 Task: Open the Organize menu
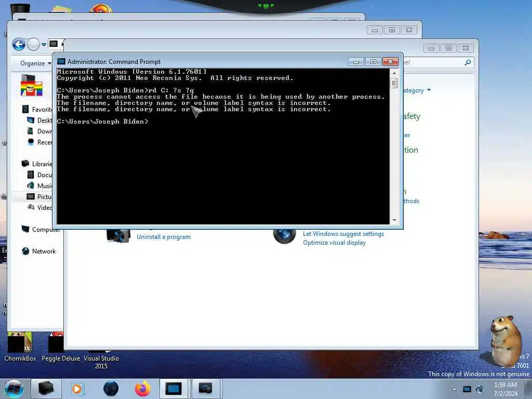36,63
